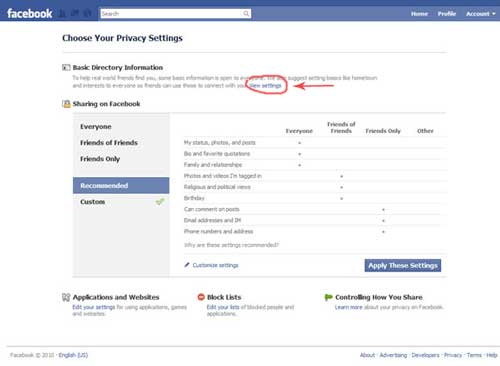This screenshot has height=366, width=500.
Task: Click Learn more about your privacy
Action: pos(348,307)
